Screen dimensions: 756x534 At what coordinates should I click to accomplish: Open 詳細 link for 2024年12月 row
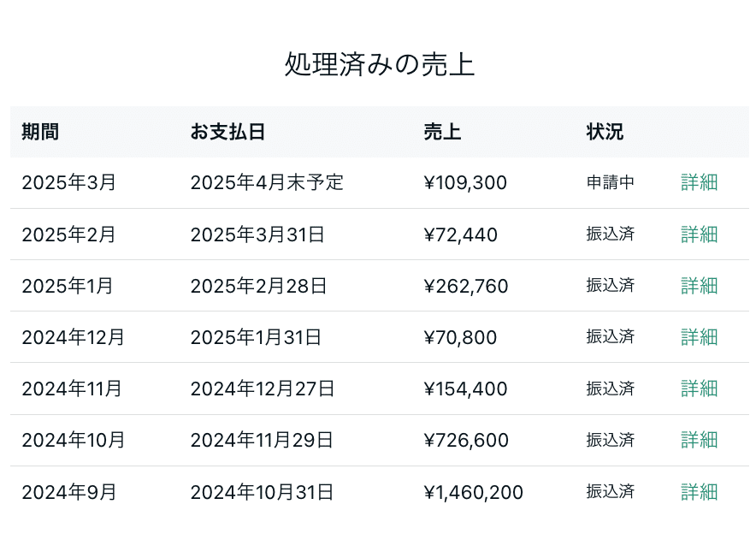click(699, 337)
